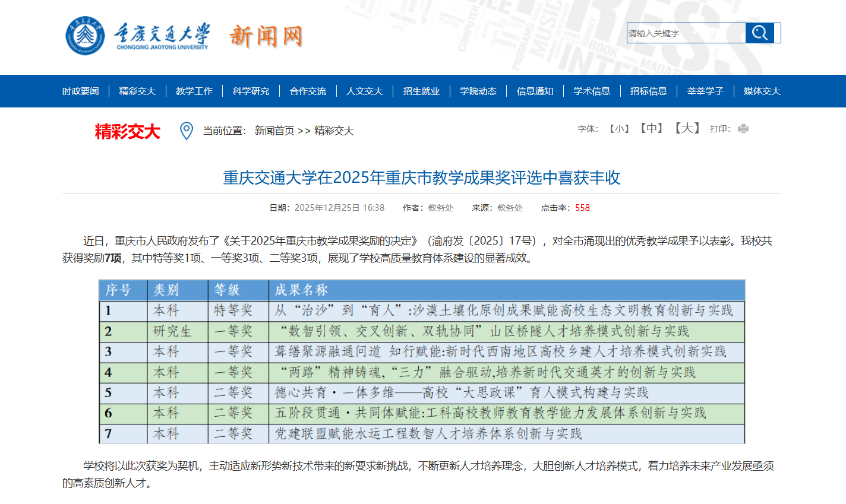The width and height of the screenshot is (846, 504).
Task: Open the 信息通知 menu item
Action: click(535, 91)
